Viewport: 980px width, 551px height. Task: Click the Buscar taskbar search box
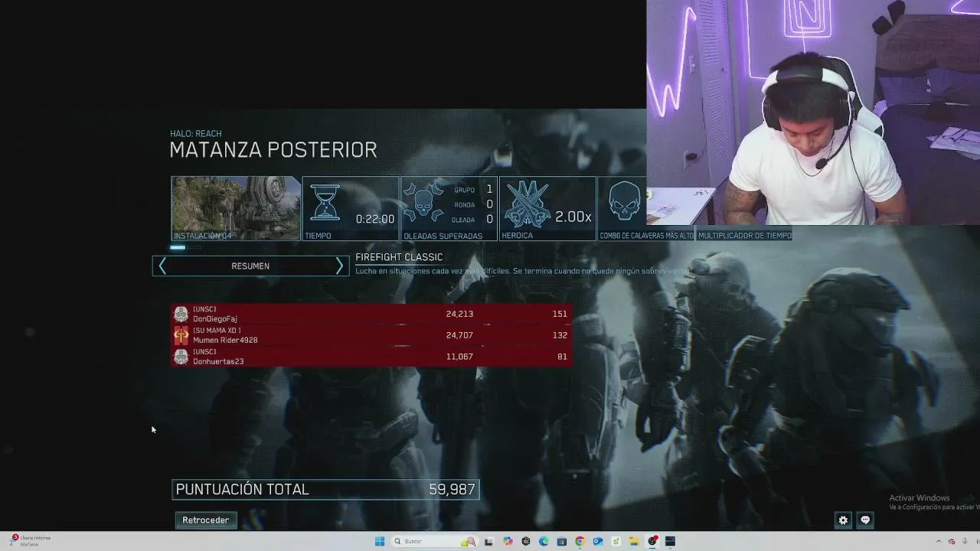click(x=433, y=541)
